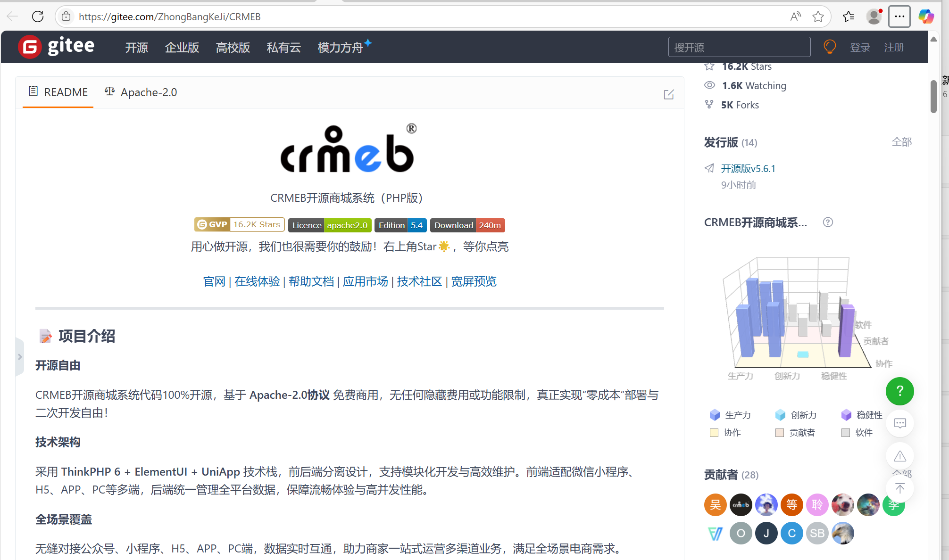
Task: Open the 企业版 navigation menu item
Action: click(x=182, y=48)
